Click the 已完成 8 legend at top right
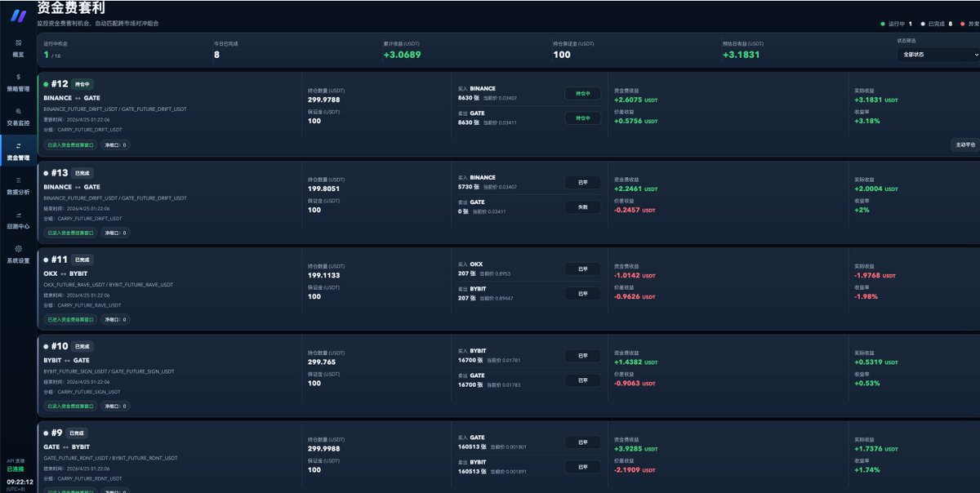980x493 pixels. click(x=936, y=24)
